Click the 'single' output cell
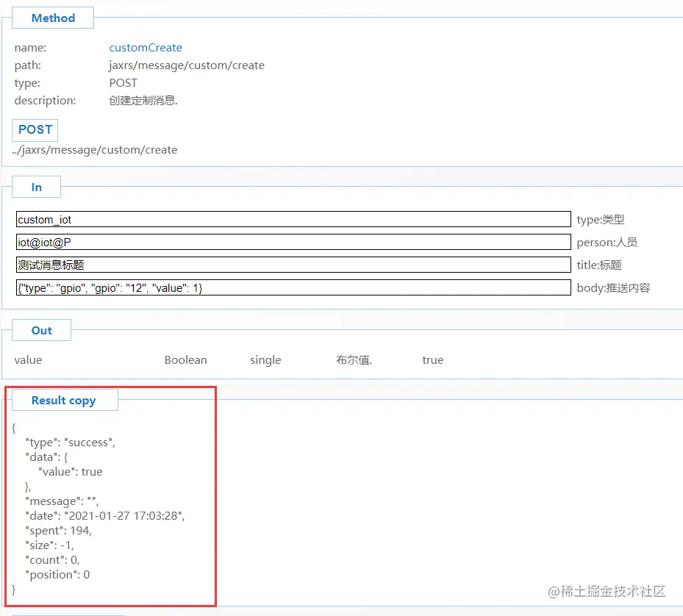Screen dimensions: 683x616 265,360
